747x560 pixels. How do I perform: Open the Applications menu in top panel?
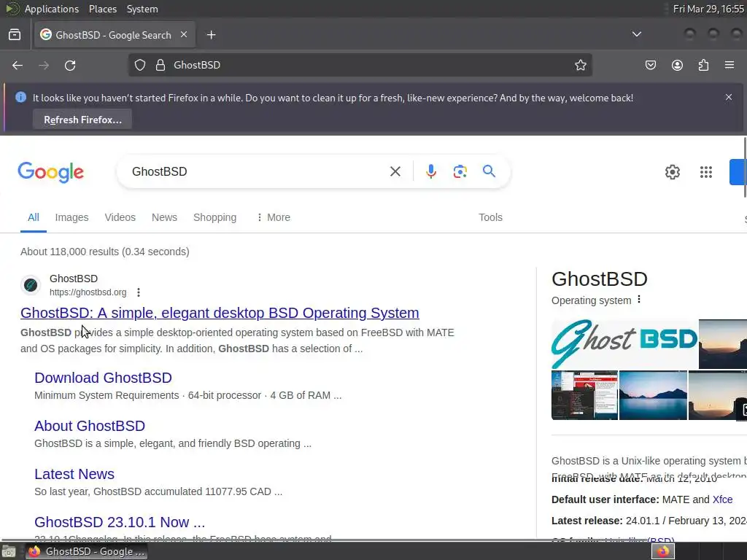coord(52,9)
